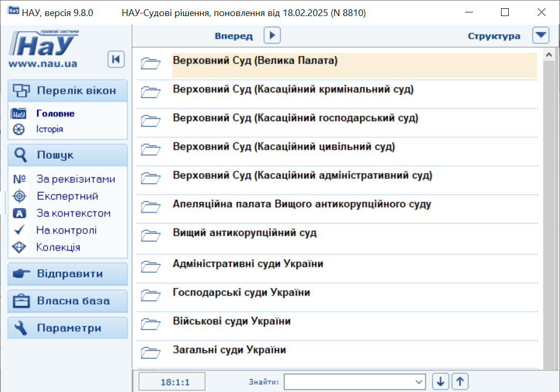Select Головне in window list

[55, 114]
